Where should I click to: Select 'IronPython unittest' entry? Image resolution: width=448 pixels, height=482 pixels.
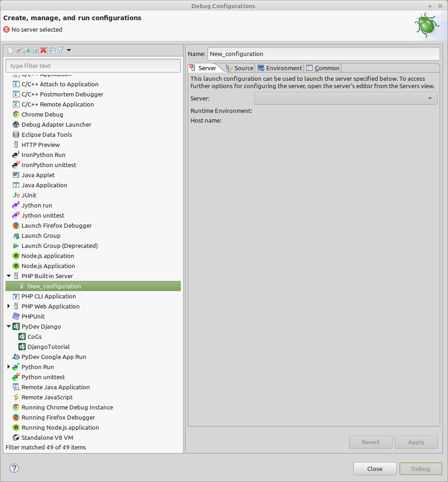pyautogui.click(x=49, y=165)
